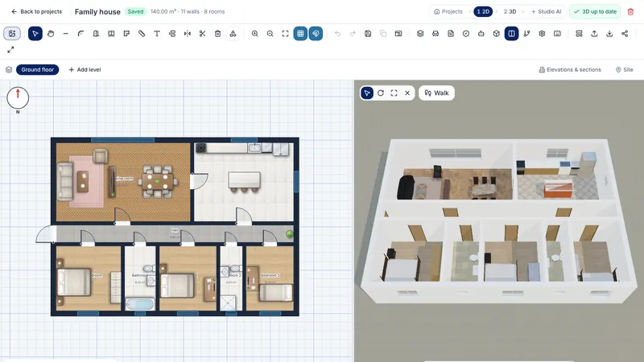Select the Ground floor level tab

pos(37,70)
